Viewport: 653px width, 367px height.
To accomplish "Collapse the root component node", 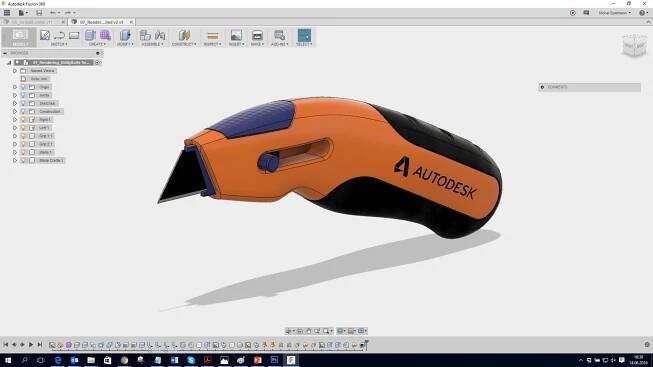I will tap(9, 62).
